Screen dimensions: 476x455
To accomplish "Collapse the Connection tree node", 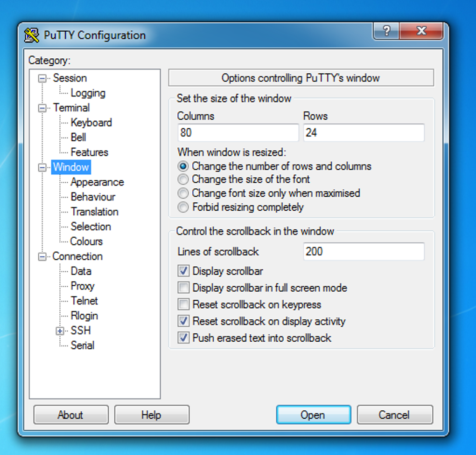I will point(42,256).
